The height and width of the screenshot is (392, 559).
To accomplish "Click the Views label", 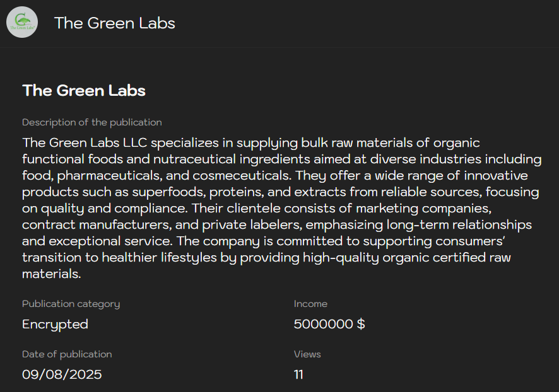I will pyautogui.click(x=307, y=354).
